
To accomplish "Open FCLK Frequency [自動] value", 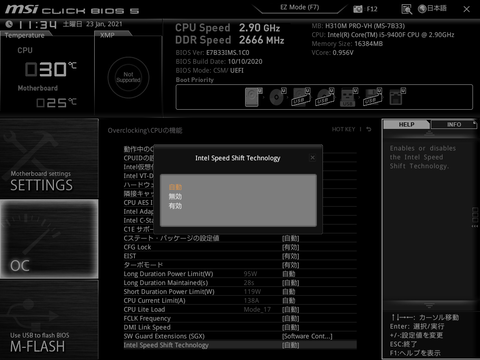I will (290, 318).
